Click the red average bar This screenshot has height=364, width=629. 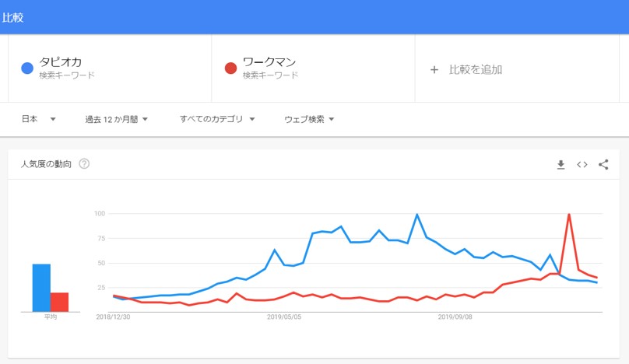click(x=59, y=303)
